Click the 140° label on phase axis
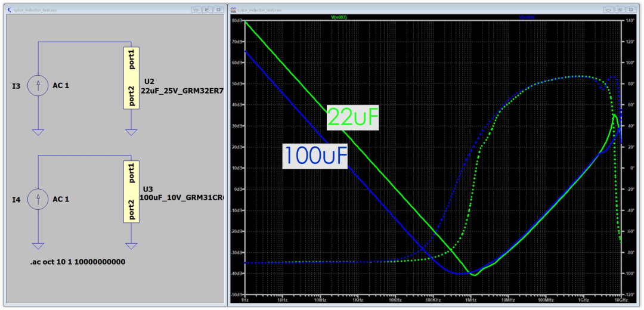Image resolution: width=644 pixels, height=310 pixels. point(630,20)
